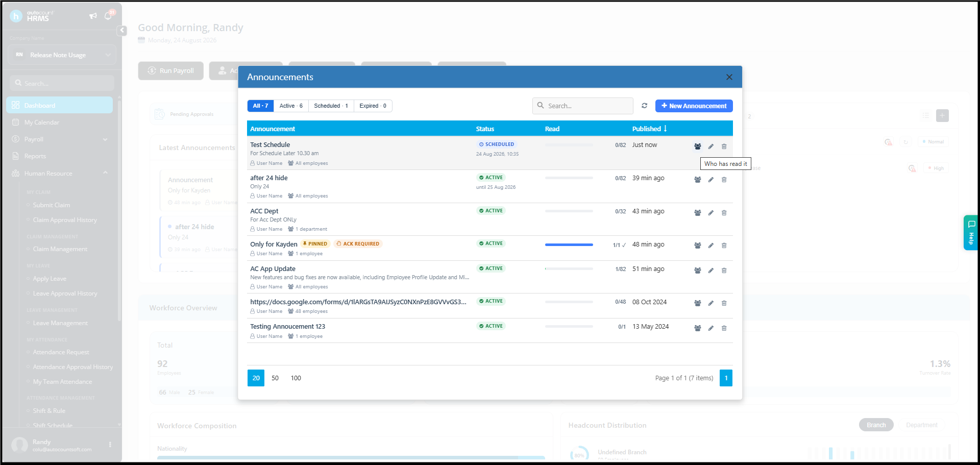
Task: Delete the Testing Annoucement 123 entry
Action: pos(724,328)
